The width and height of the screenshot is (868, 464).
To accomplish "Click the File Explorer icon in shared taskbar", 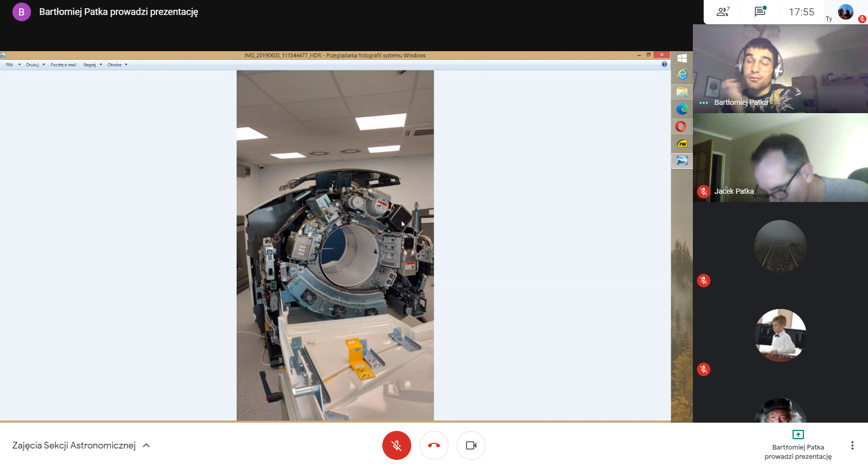I will 682,92.
